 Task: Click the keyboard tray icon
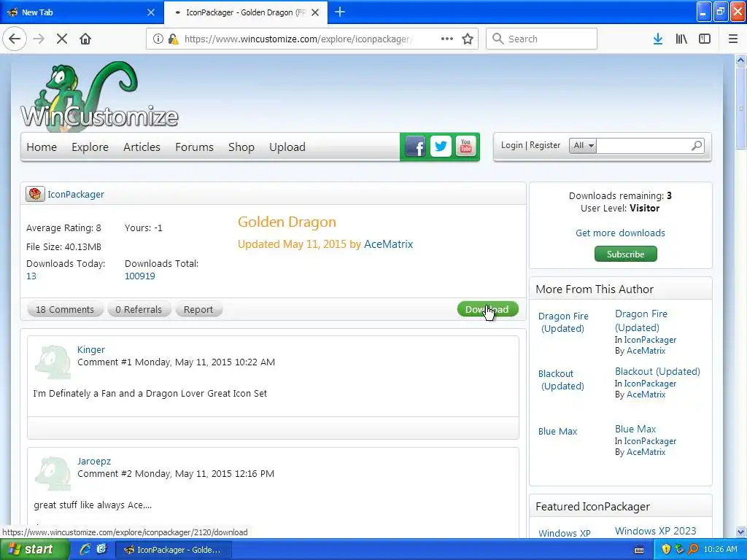[639, 550]
